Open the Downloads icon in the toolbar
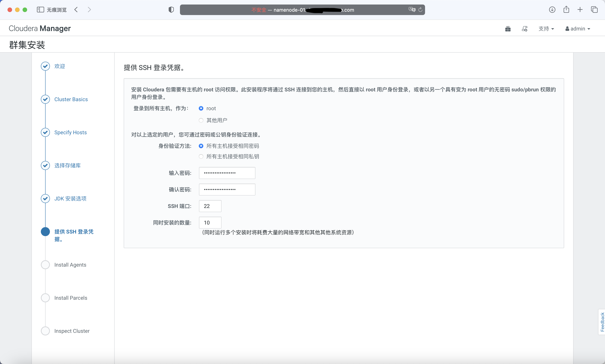Viewport: 605px width, 364px height. (552, 10)
